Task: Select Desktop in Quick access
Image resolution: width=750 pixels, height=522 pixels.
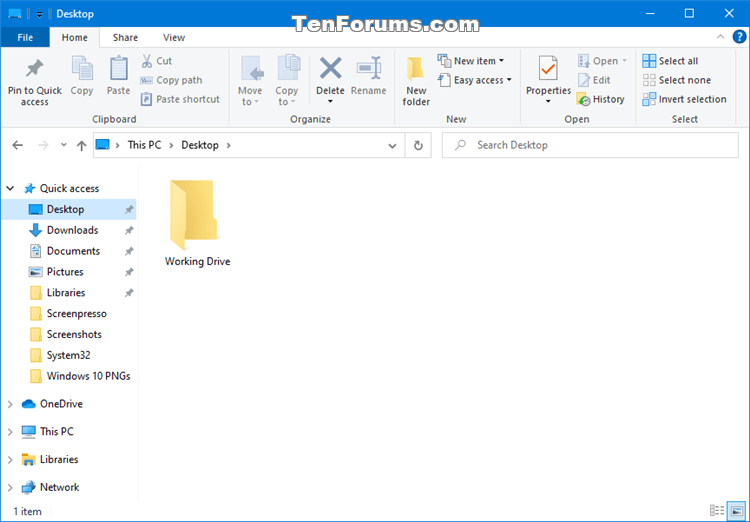Action: click(x=69, y=210)
